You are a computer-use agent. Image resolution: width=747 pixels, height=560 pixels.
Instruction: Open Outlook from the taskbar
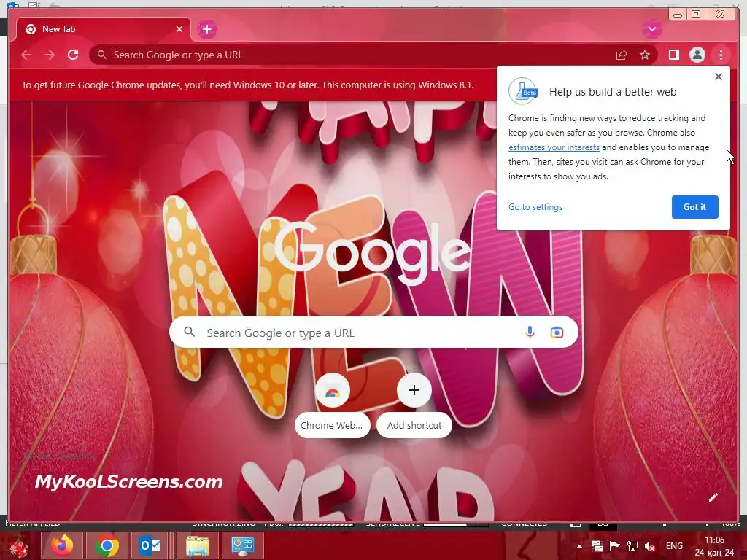(x=150, y=545)
